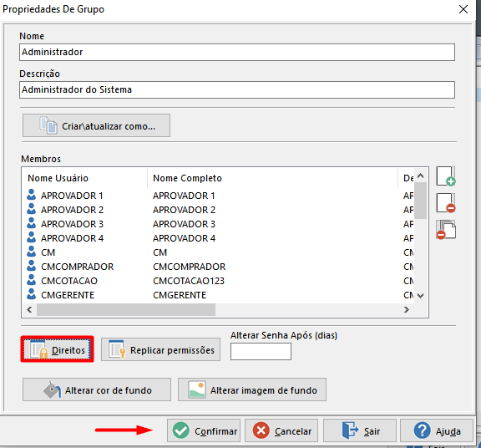
Task: Click the Cancelar button
Action: [281, 430]
